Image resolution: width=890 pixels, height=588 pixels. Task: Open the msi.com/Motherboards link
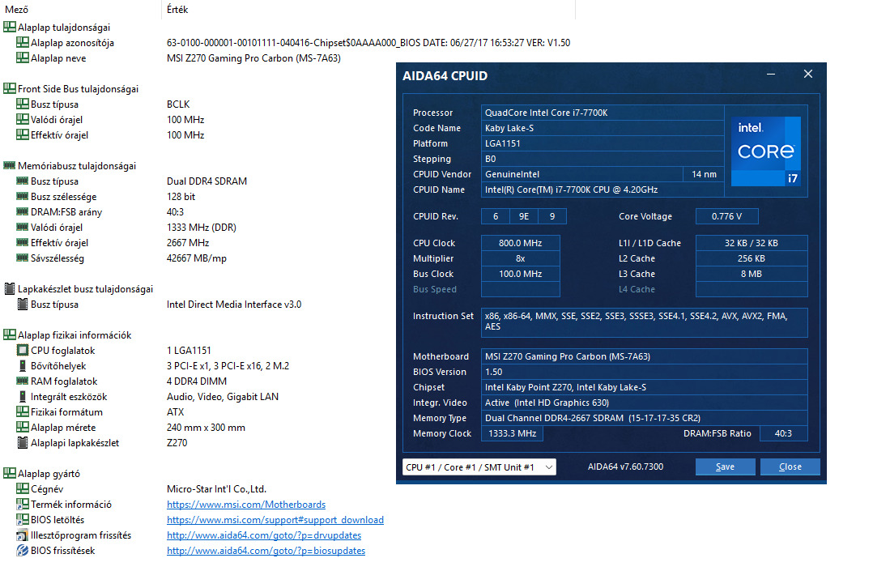pyautogui.click(x=246, y=504)
